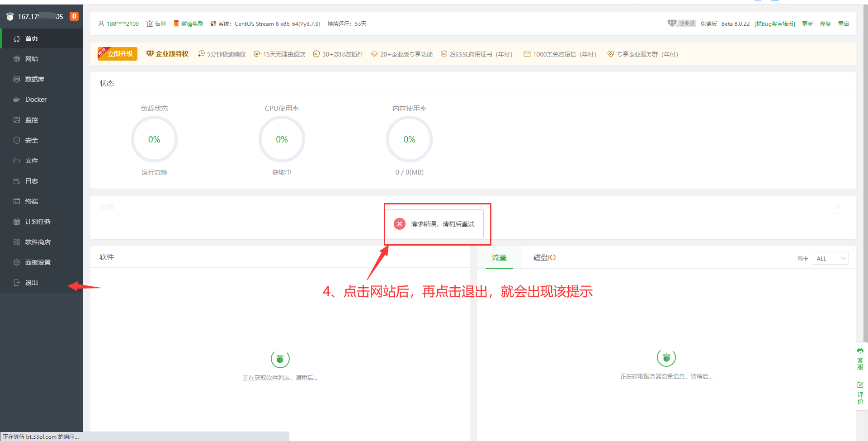This screenshot has height=441, width=868.
Task: Click the 2张SSL商用证书 feature
Action: (x=477, y=54)
